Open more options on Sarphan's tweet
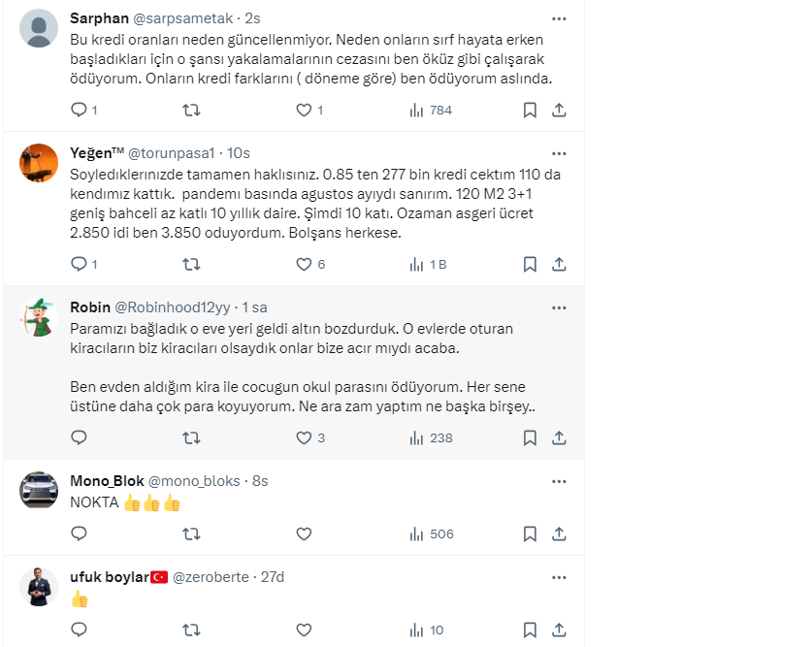This screenshot has height=647, width=812. pos(559,18)
